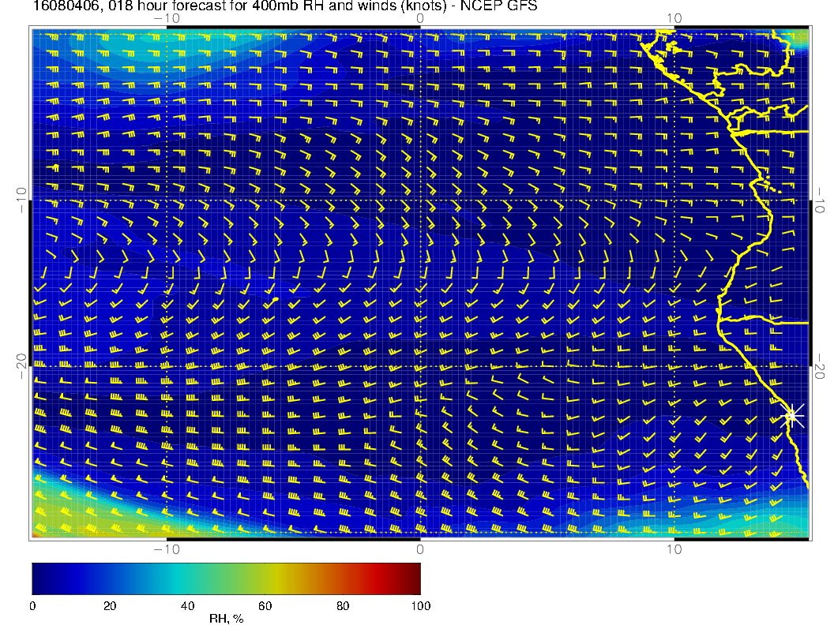Click the "20" tick label under the colorbar
The image size is (834, 644).
(110, 606)
